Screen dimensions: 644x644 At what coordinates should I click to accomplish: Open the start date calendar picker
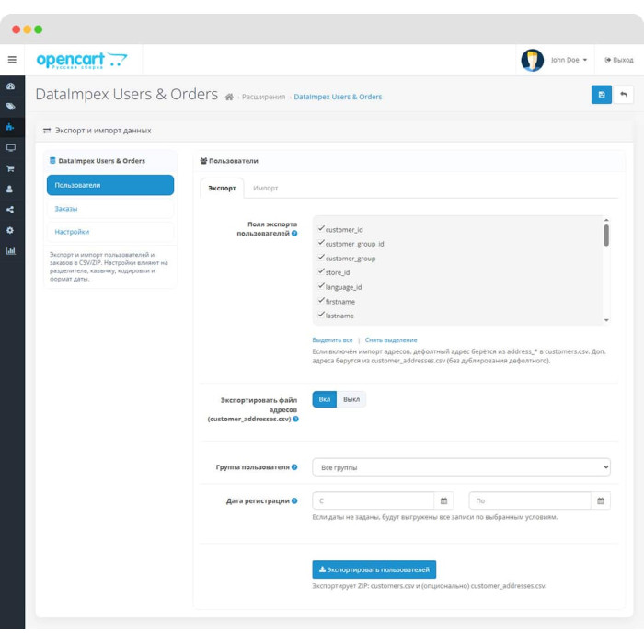(444, 500)
